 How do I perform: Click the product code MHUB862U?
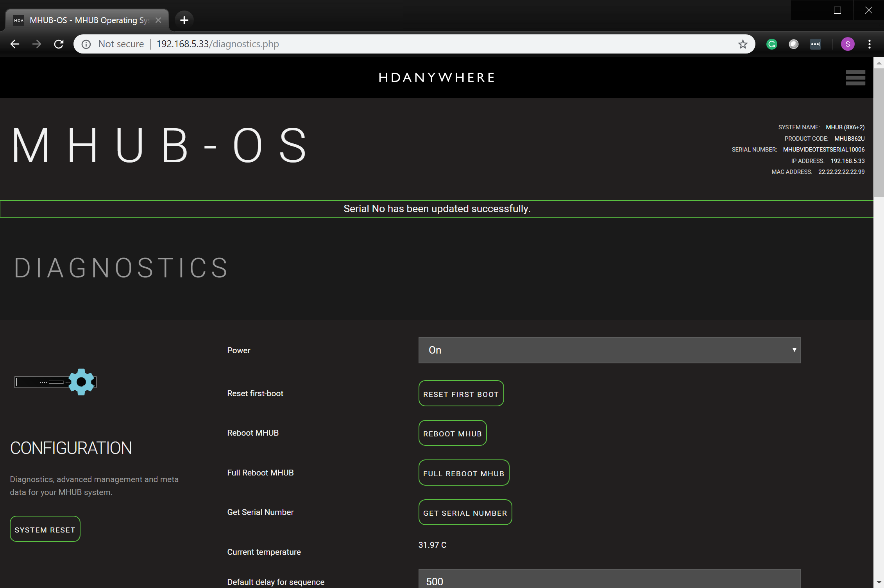click(849, 139)
